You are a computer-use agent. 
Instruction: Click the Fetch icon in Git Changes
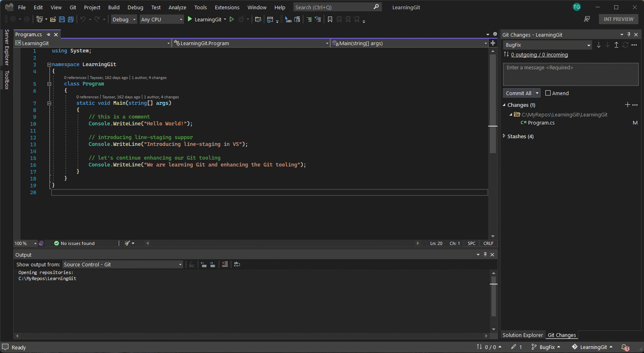click(x=599, y=45)
